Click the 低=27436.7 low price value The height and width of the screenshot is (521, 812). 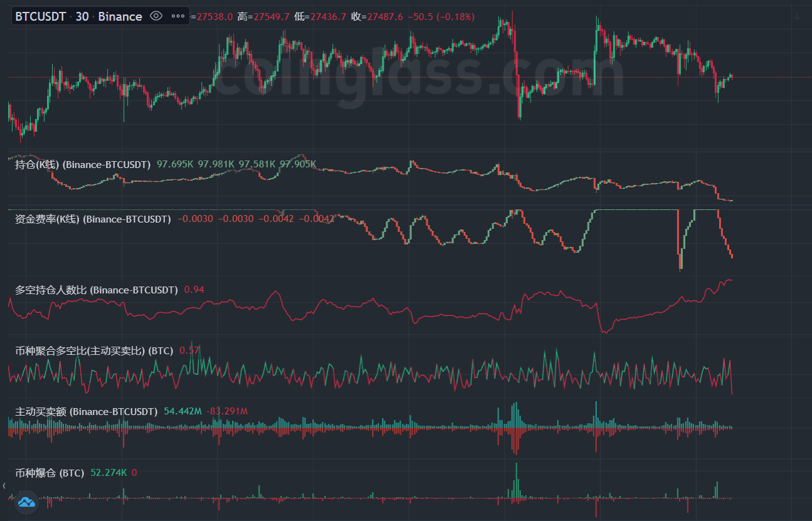[320, 16]
